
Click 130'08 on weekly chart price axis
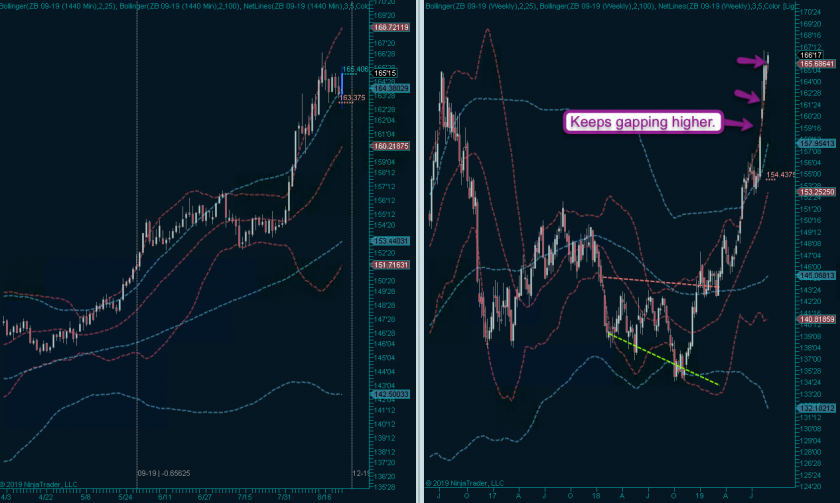[x=810, y=429]
